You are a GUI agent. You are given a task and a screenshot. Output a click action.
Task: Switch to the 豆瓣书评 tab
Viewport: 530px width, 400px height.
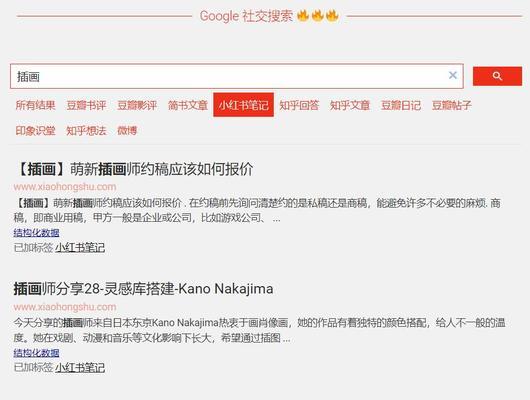point(86,105)
